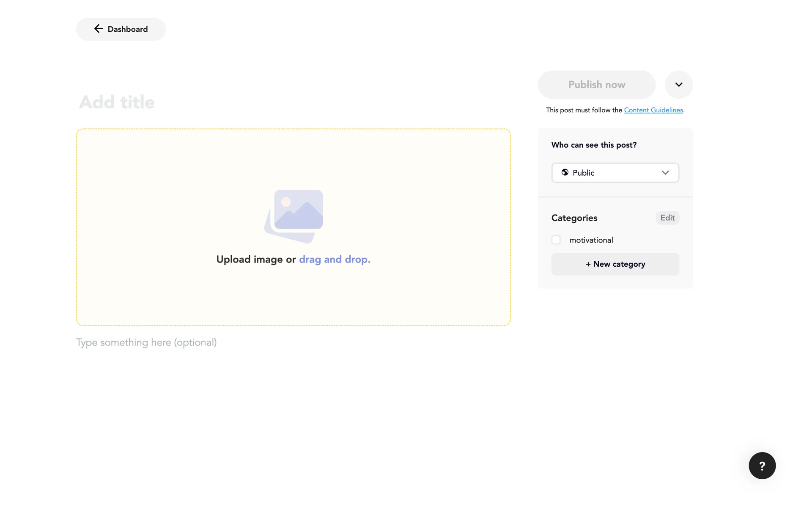Tick the motivational category checkbox
This screenshot has height=508, width=812.
[x=556, y=240]
